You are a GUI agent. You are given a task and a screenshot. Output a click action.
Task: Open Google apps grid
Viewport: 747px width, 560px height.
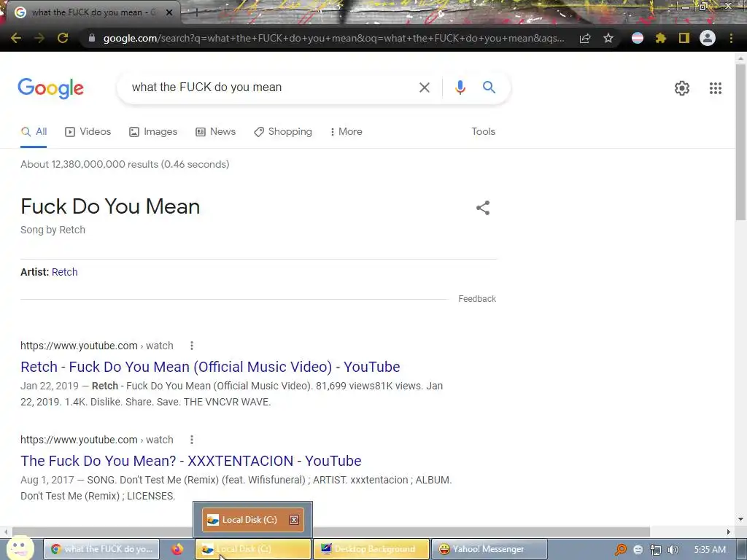tap(715, 88)
